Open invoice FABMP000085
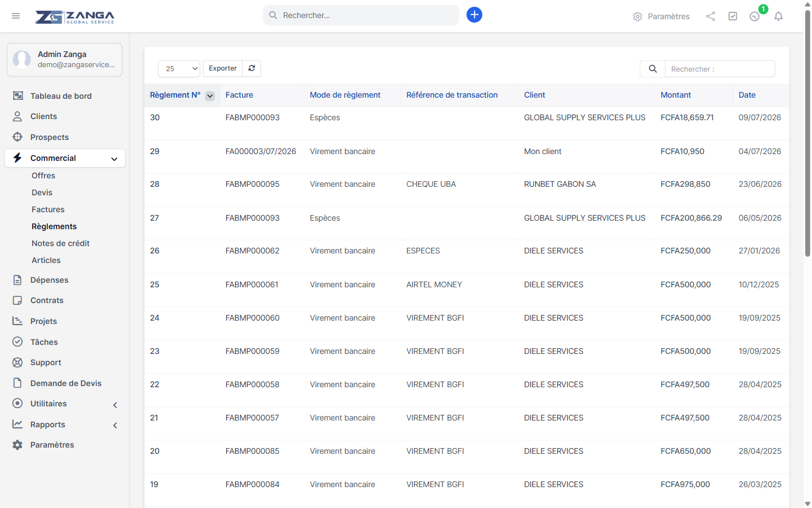The height and width of the screenshot is (508, 812). [252, 451]
